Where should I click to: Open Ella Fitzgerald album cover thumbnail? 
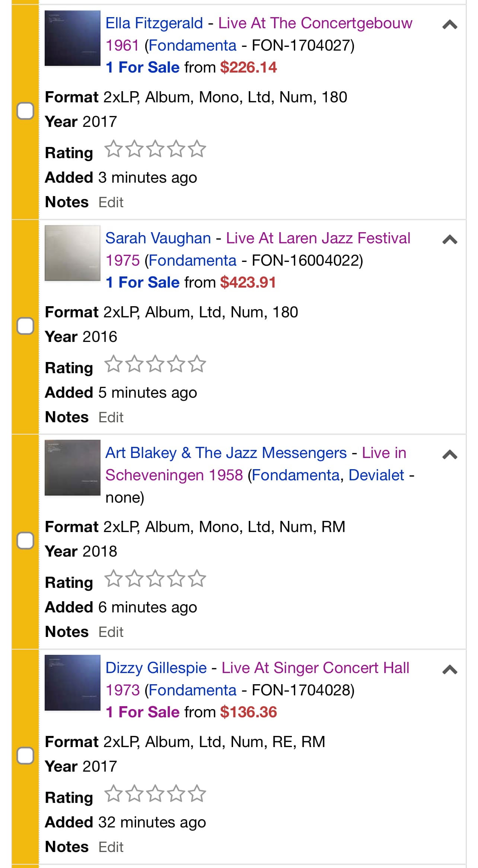point(73,38)
